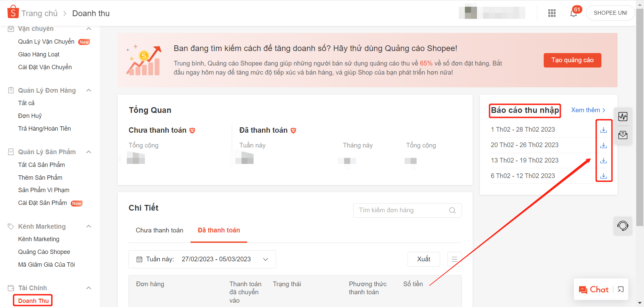Click the Tạo quảng cáo button
Screen dimensions: 644x307
(x=572, y=60)
